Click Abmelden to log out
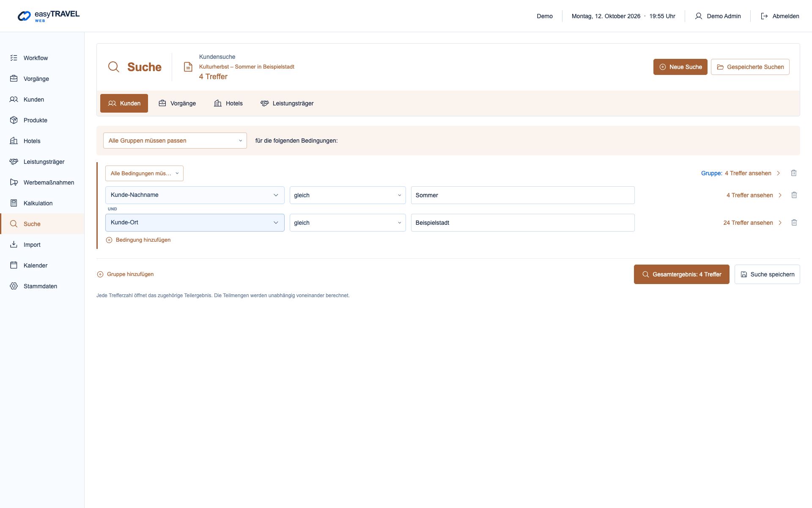 pos(780,16)
